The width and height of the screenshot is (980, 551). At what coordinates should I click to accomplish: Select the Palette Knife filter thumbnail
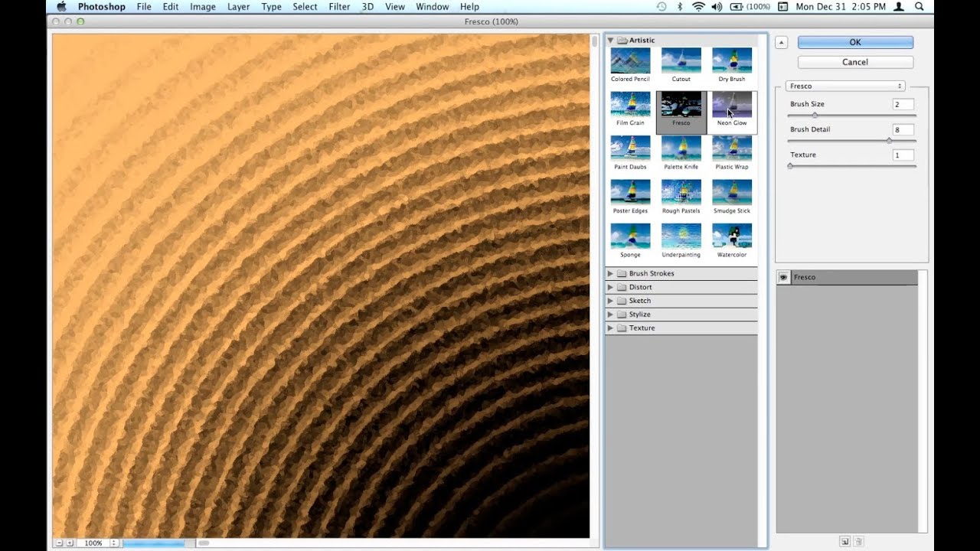tap(681, 148)
